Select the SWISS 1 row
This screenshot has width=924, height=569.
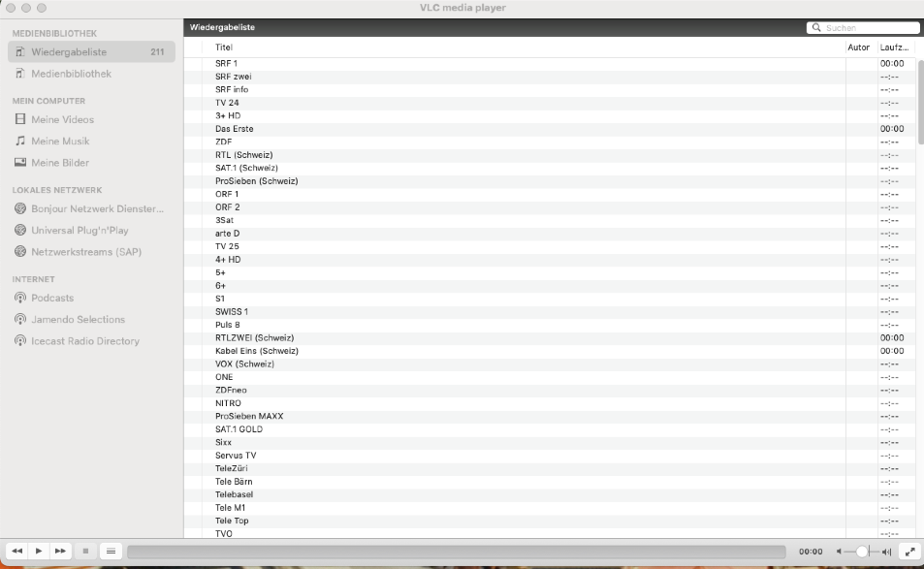pos(550,311)
